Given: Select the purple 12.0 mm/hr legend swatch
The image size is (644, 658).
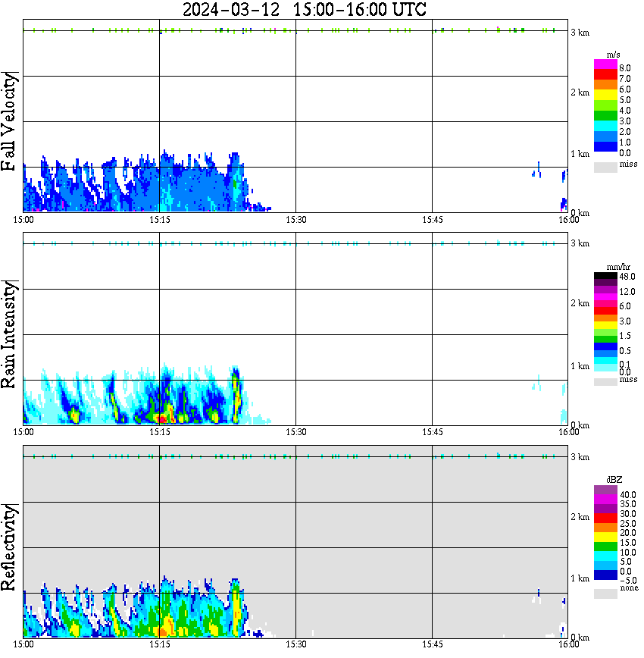Looking at the screenshot, I should (605, 290).
